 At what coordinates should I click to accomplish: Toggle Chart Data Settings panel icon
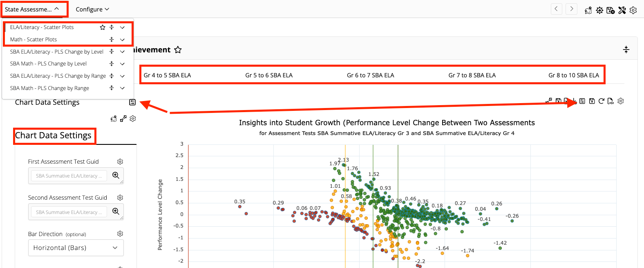132,102
